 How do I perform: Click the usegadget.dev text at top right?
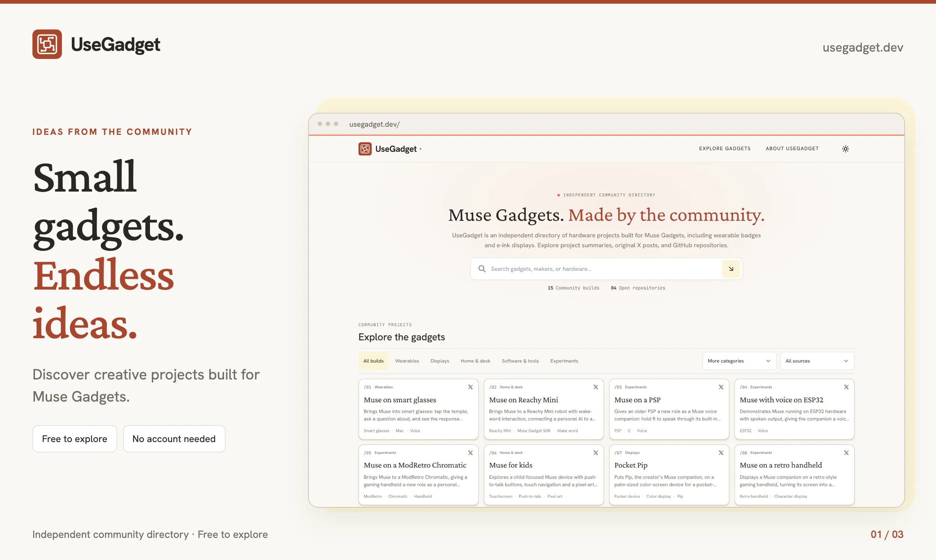(863, 48)
